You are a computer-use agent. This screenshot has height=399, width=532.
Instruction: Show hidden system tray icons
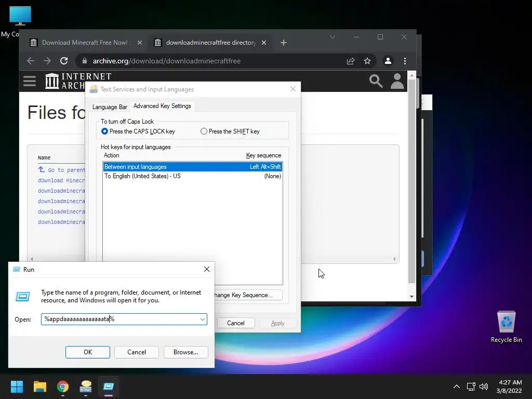[x=457, y=387]
